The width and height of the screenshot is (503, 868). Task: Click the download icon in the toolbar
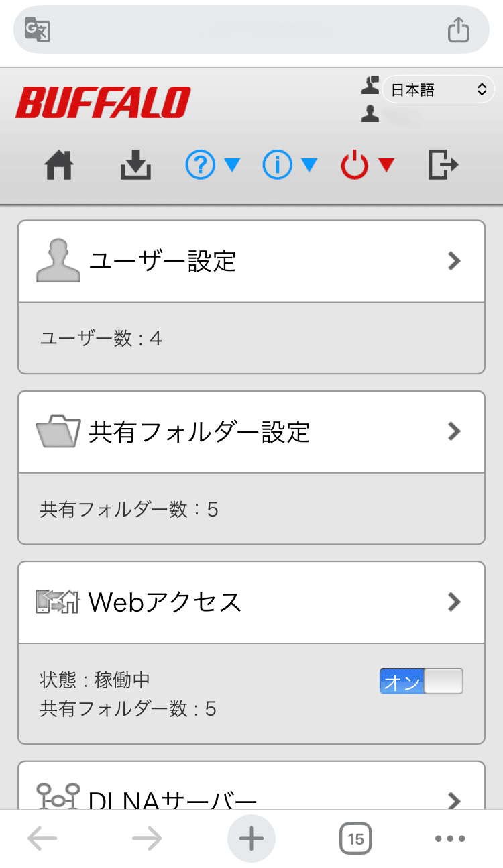point(136,164)
